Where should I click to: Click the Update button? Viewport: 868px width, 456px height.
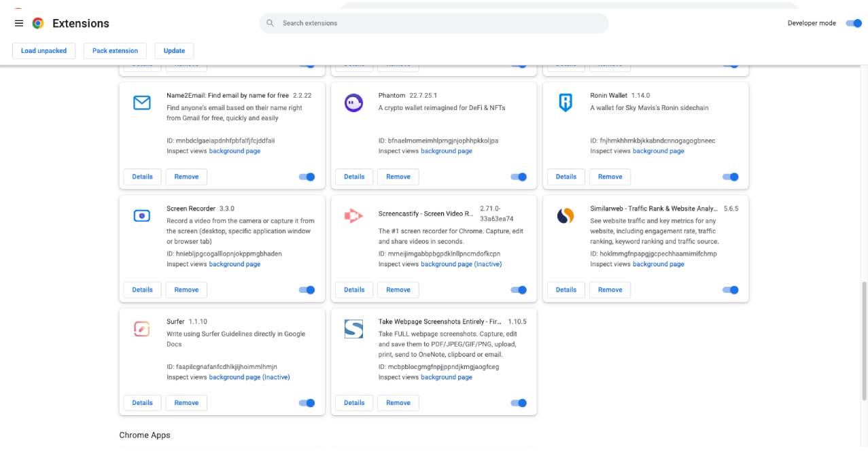(x=174, y=51)
